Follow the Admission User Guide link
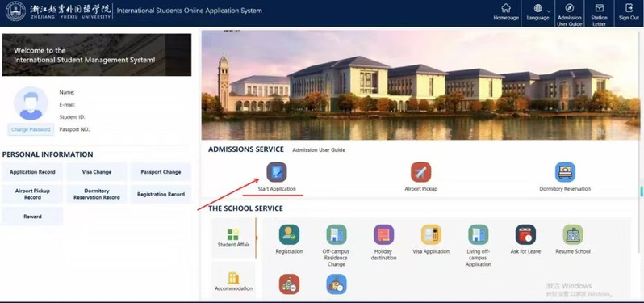Image resolution: width=644 pixels, height=303 pixels. (x=319, y=150)
